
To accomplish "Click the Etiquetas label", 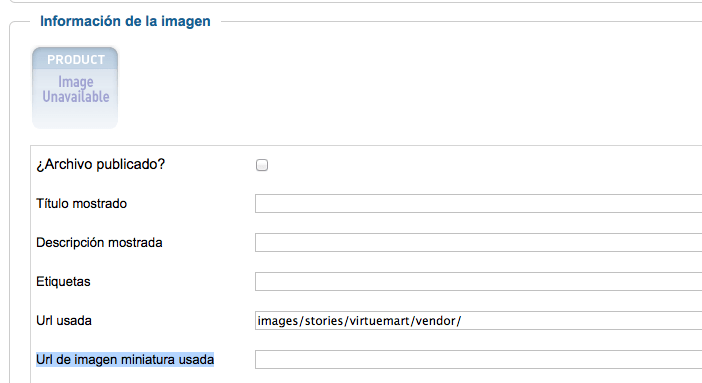I will [63, 281].
